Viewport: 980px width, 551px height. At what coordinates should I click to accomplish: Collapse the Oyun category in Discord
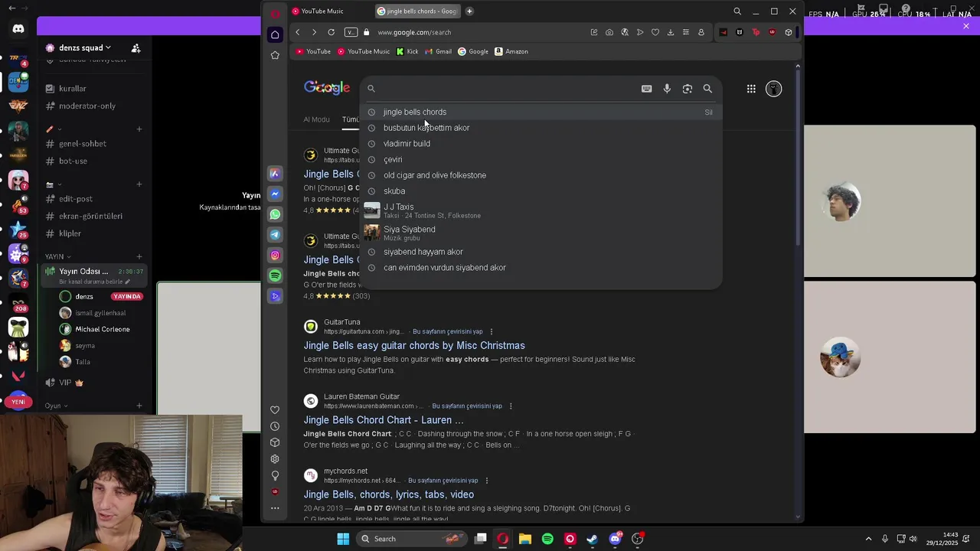coord(56,406)
